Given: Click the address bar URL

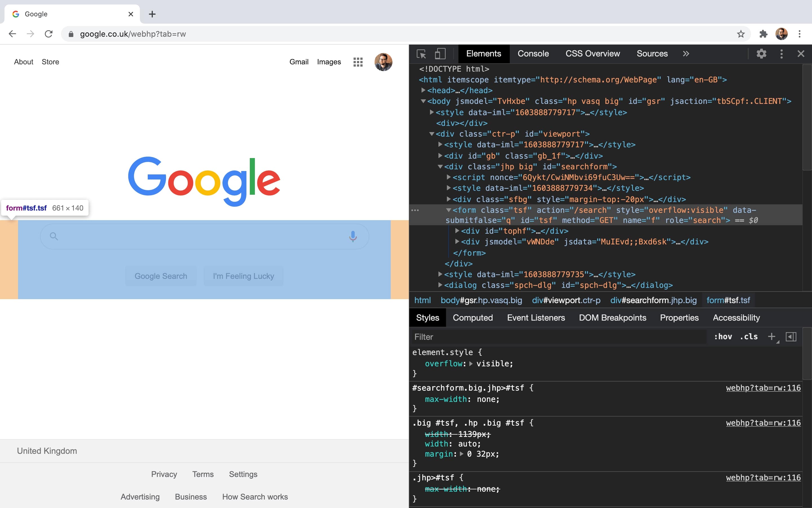Looking at the screenshot, I should point(133,34).
